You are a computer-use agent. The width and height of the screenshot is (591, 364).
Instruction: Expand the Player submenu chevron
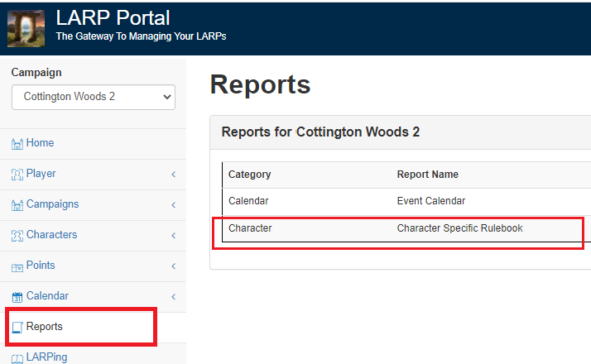pyautogui.click(x=173, y=175)
